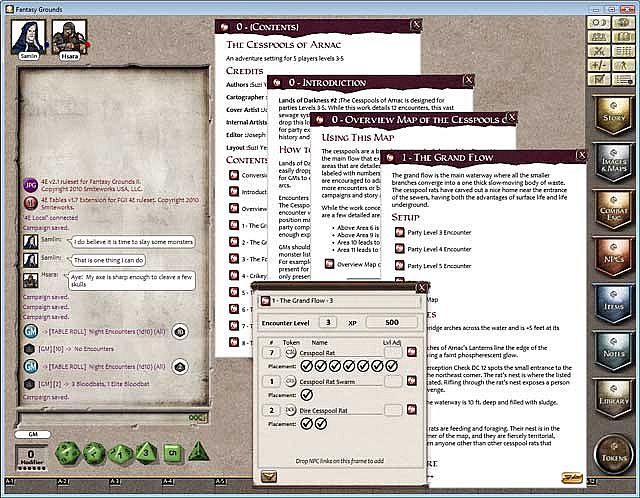Toggle fourth Cesspool Rat placement checkmark
Image resolution: width=640 pixels, height=498 pixels.
pos(349,366)
